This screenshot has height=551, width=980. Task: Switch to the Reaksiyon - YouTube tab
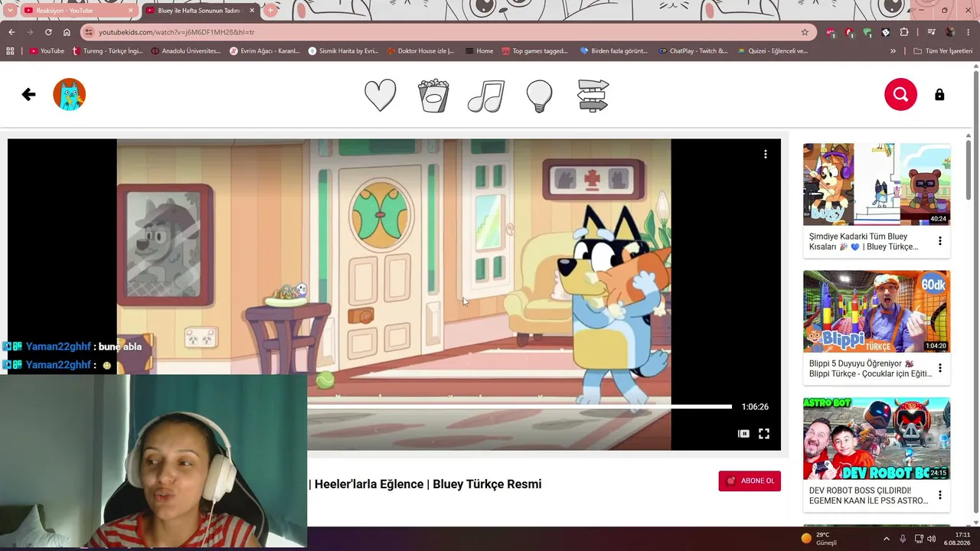[x=77, y=11]
